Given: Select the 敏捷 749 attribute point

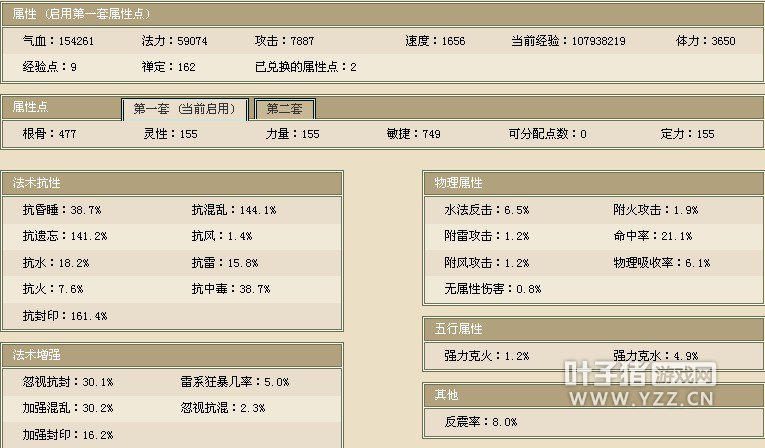Looking at the screenshot, I should 413,134.
